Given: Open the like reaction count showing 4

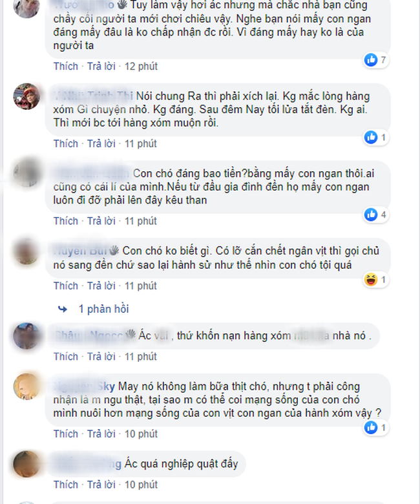Looking at the screenshot, I should (x=383, y=215).
